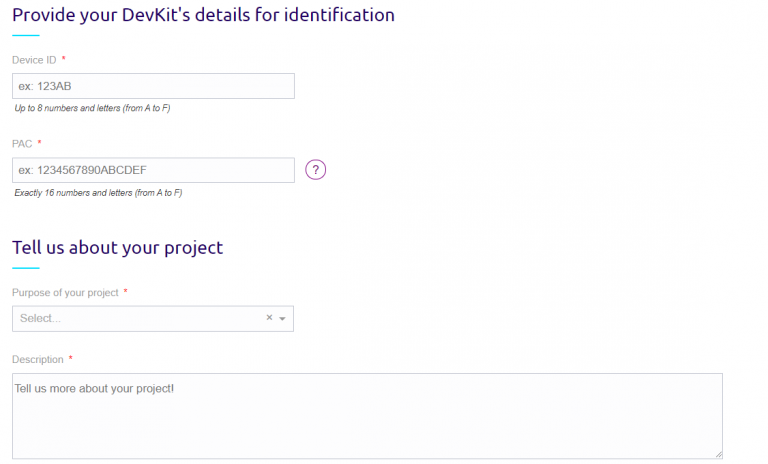Click the 'PAC' field label

(22, 144)
